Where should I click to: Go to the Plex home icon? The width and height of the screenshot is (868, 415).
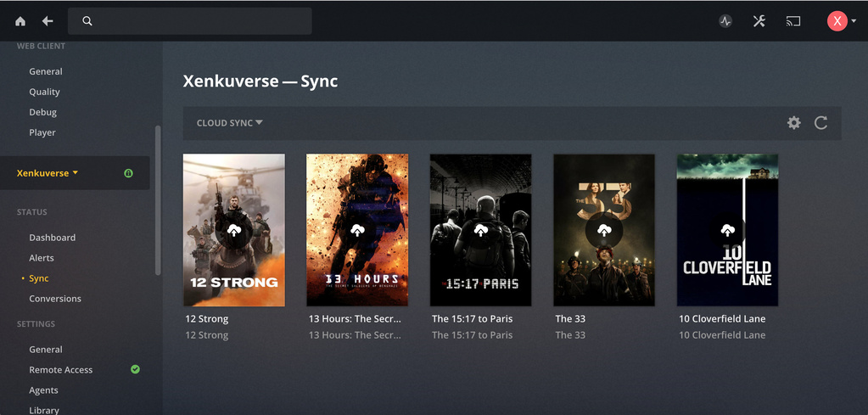[20, 21]
